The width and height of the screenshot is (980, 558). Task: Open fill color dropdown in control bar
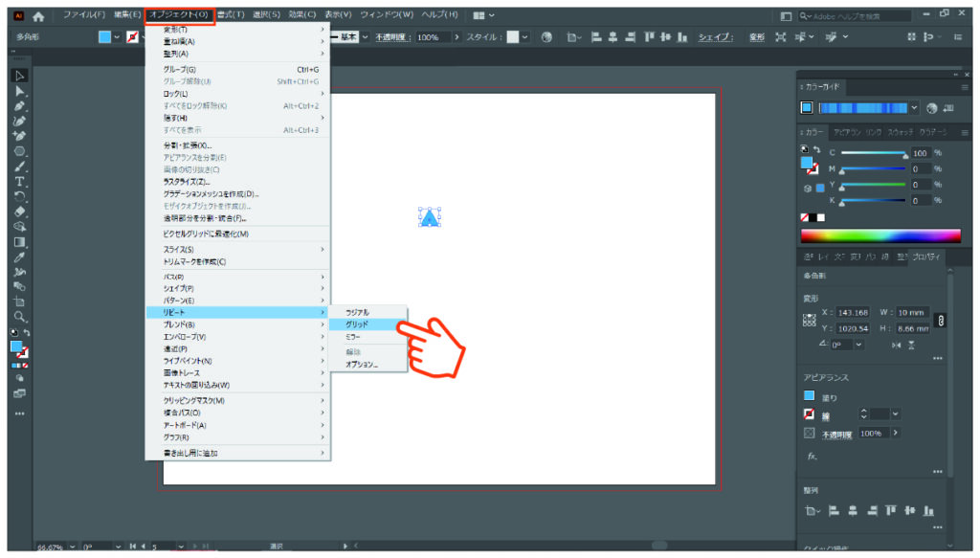click(117, 37)
